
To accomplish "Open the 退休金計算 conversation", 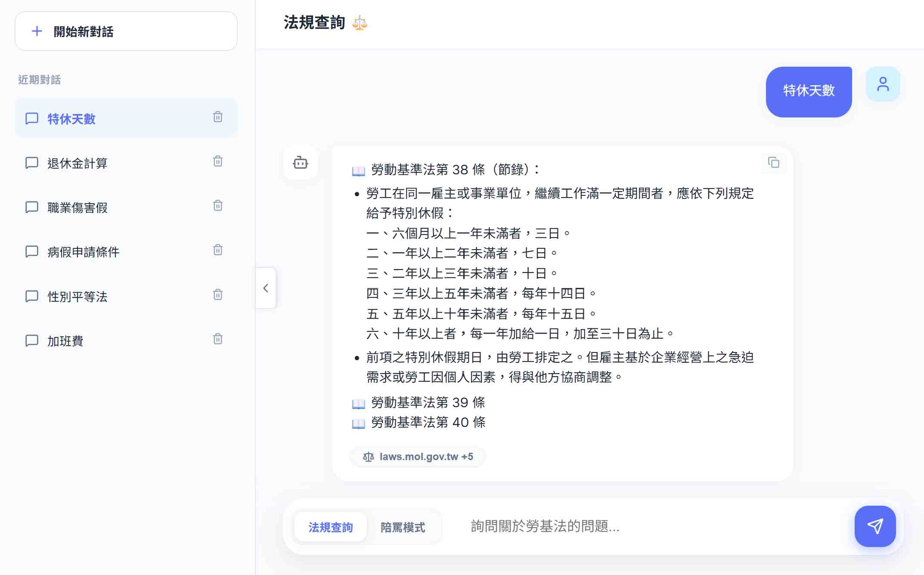I will [78, 163].
